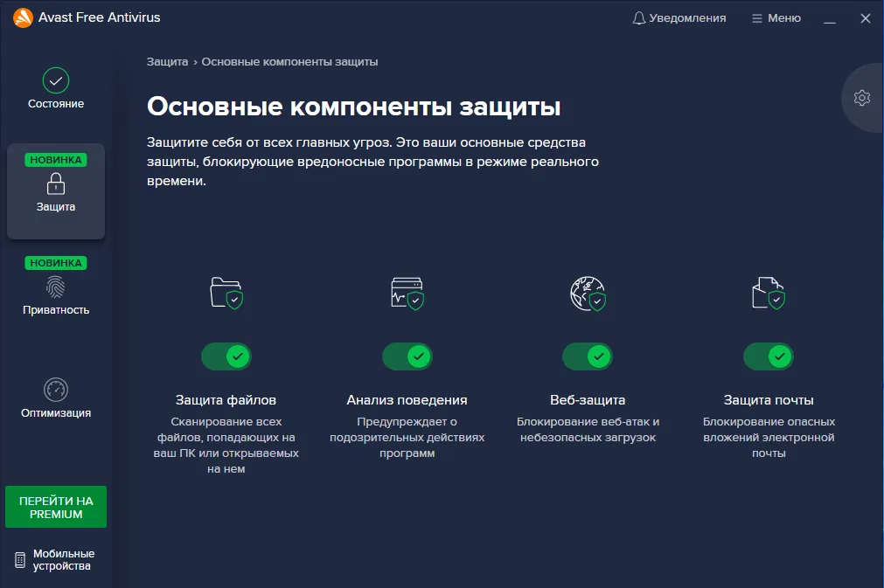The width and height of the screenshot is (884, 588).
Task: Click the Веб-защита globe shield icon
Action: (588, 294)
